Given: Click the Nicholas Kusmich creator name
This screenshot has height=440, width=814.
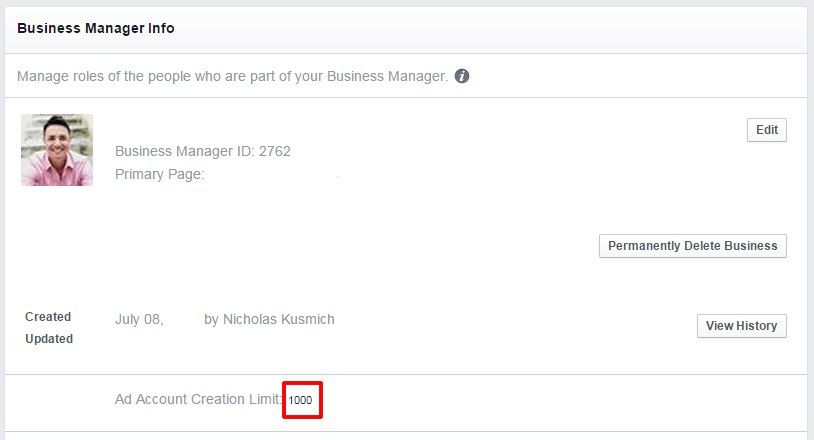Looking at the screenshot, I should tap(279, 319).
